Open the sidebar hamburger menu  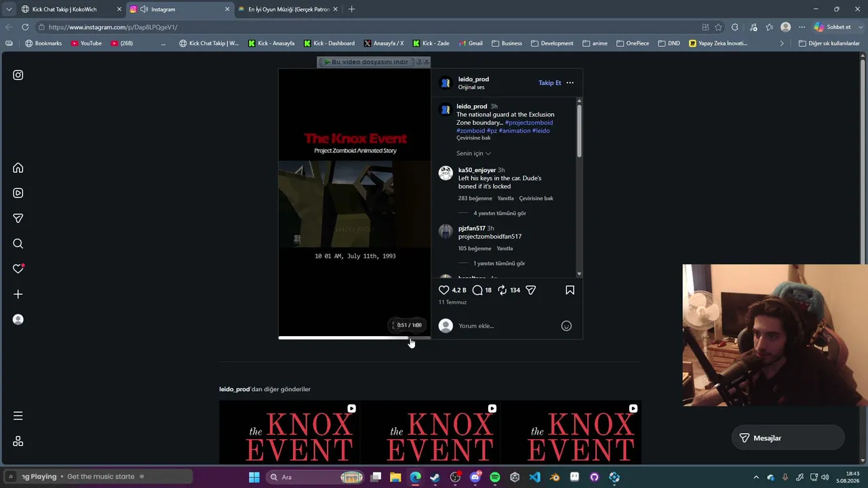(x=18, y=415)
